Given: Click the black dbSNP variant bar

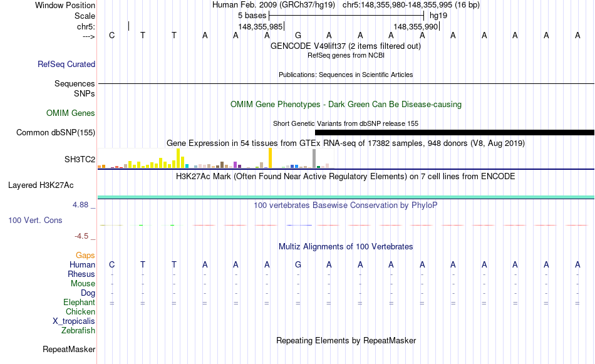Looking at the screenshot, I should [x=455, y=132].
